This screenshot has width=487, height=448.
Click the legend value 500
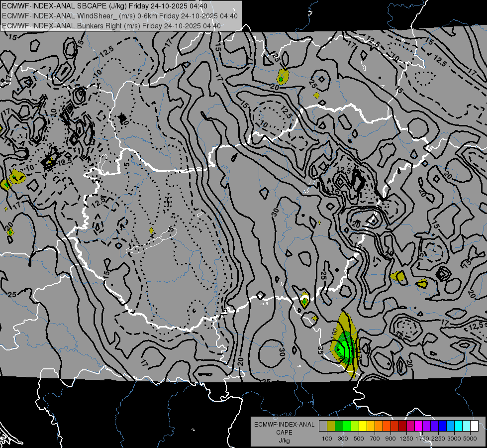pyautogui.click(x=359, y=439)
